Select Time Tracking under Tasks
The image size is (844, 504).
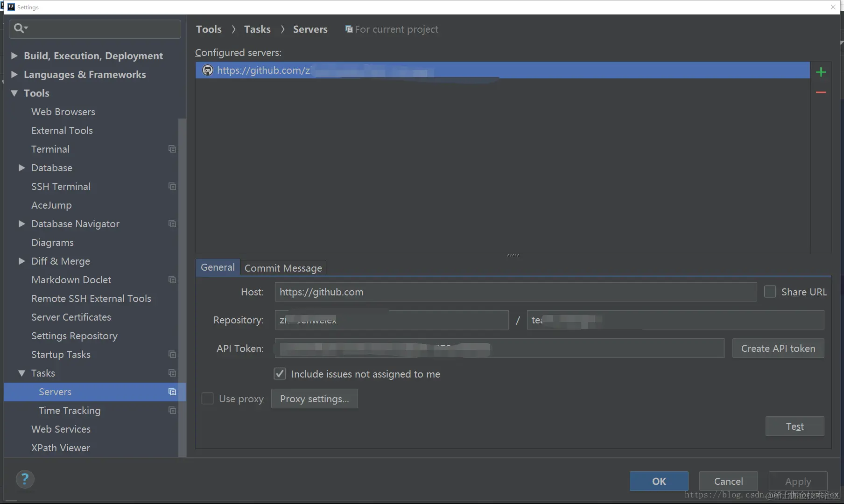point(70,410)
